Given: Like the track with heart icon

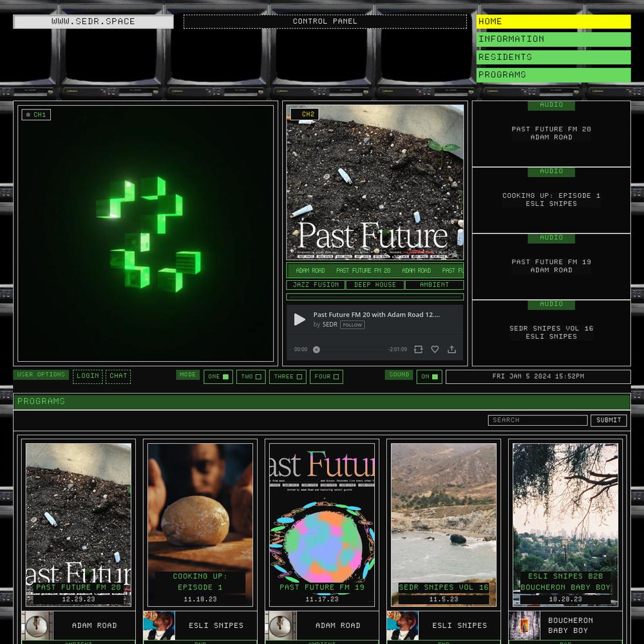Looking at the screenshot, I should coord(435,349).
